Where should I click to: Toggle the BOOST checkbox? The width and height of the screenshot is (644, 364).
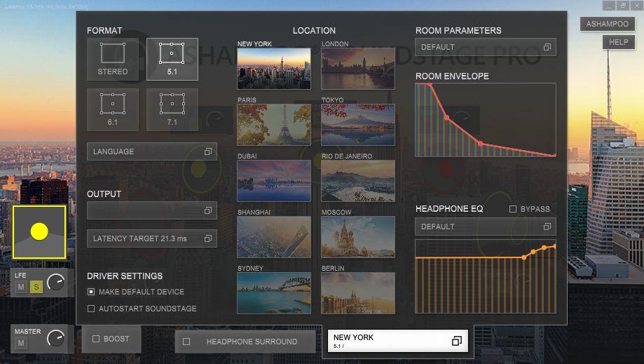point(96,339)
